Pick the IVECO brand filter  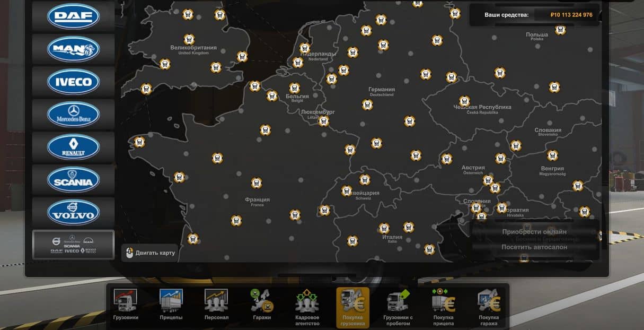pos(73,82)
